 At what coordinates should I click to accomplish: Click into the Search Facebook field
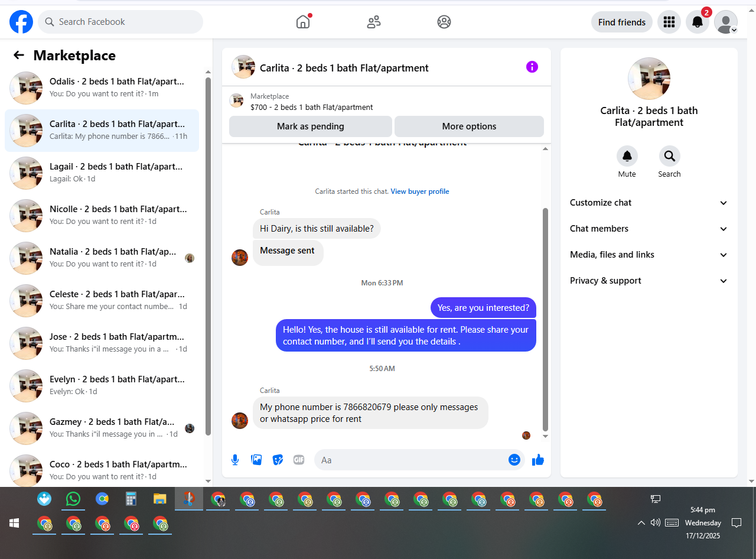click(x=120, y=22)
